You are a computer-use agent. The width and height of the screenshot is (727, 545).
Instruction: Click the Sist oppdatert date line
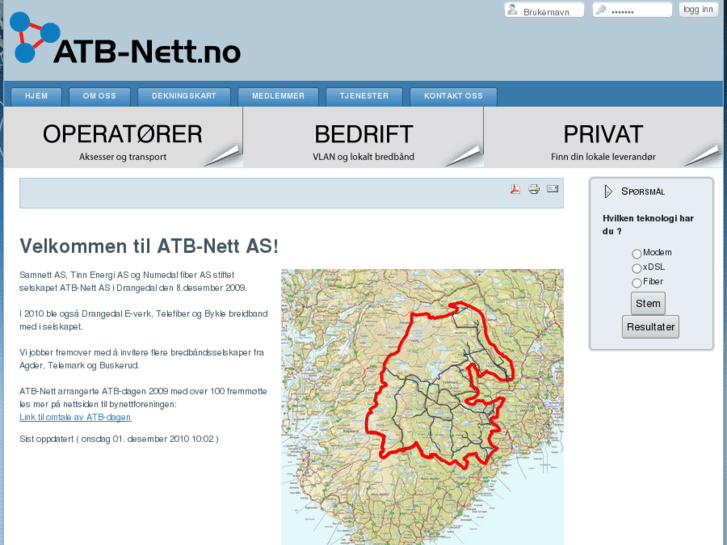119,439
